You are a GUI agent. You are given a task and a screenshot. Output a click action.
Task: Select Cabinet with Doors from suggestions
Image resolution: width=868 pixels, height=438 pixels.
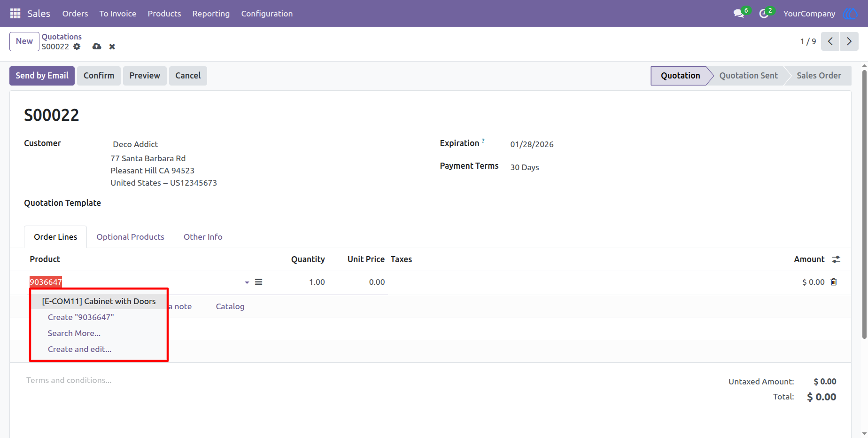click(x=99, y=301)
